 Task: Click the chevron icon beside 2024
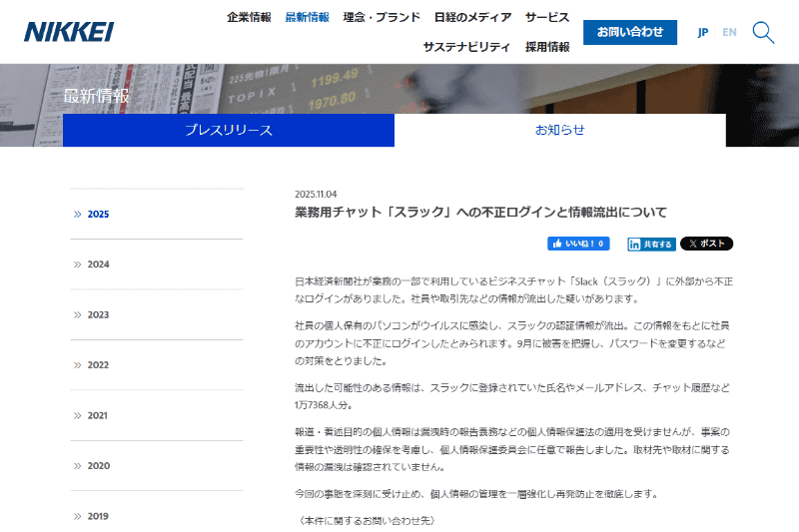click(78, 265)
